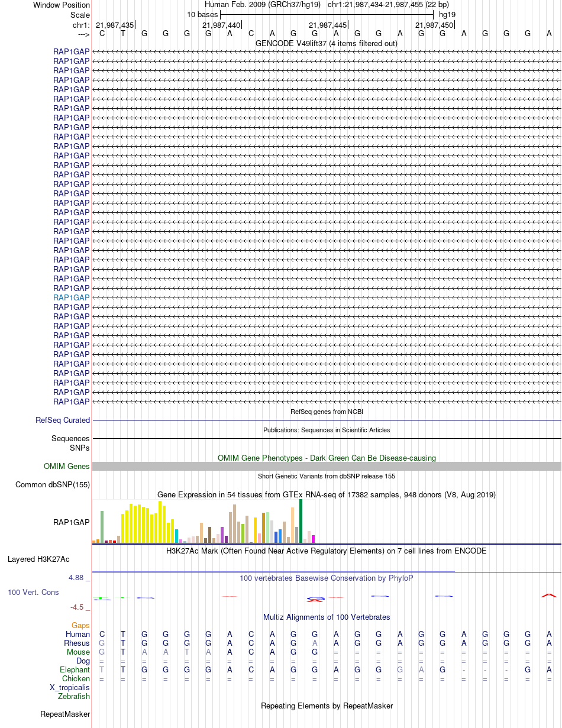
Task: Click the Gaps label in Multiz alignment
Action: click(x=80, y=625)
